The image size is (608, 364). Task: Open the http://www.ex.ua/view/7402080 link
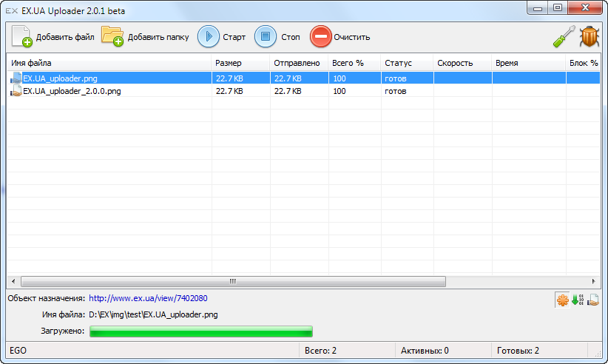click(x=148, y=298)
